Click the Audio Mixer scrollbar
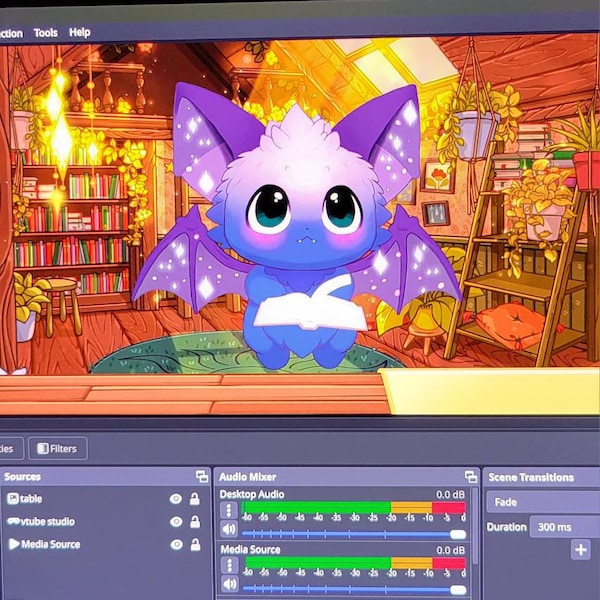The width and height of the screenshot is (600, 600). pos(474,526)
